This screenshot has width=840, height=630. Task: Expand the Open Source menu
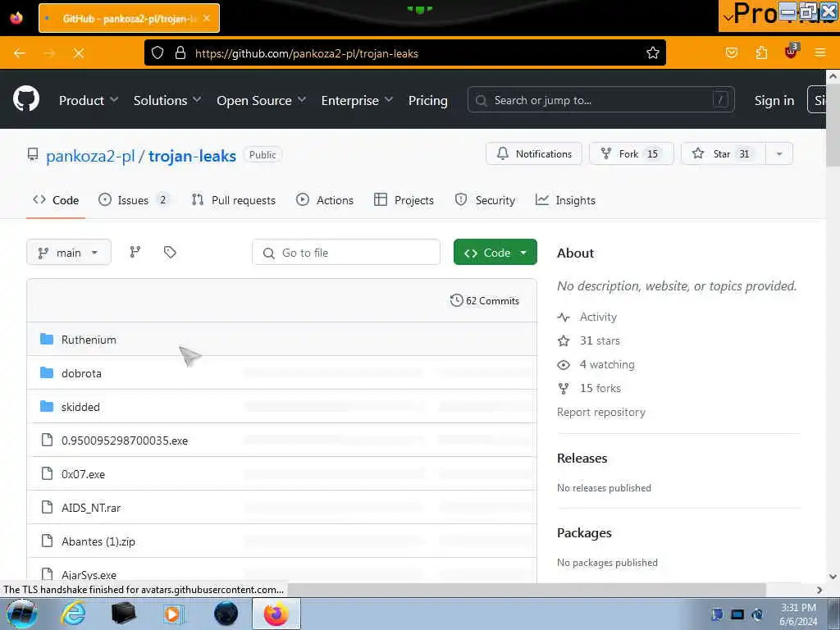tap(262, 100)
